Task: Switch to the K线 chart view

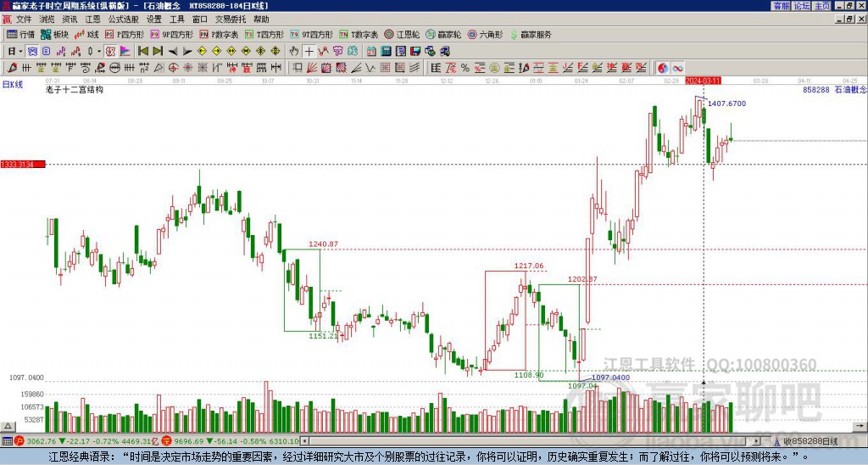Action: pyautogui.click(x=86, y=34)
